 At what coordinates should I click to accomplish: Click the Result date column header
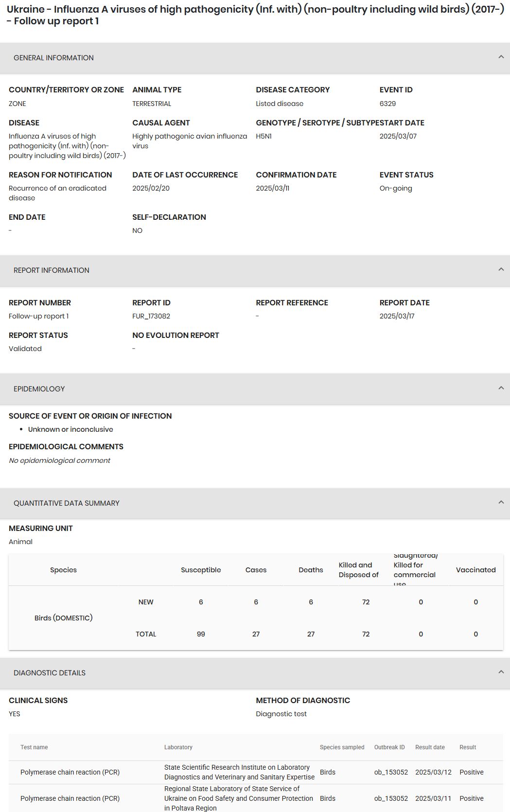430,747
